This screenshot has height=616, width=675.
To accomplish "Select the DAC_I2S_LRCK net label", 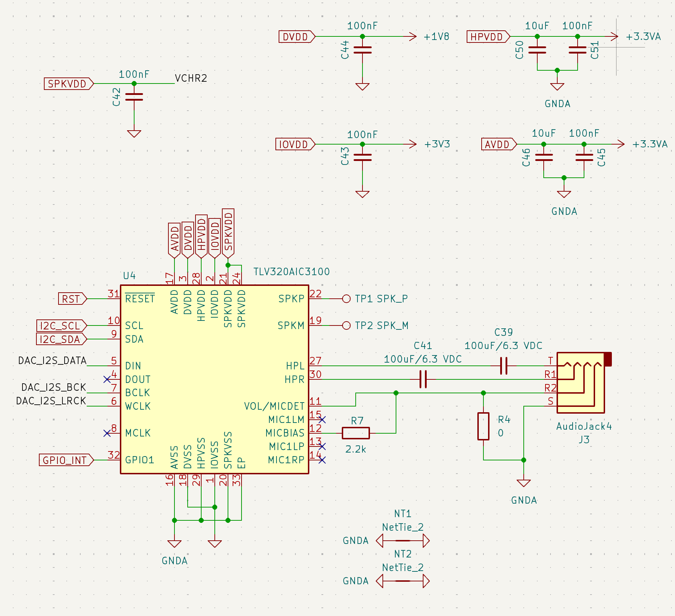I will click(x=51, y=401).
